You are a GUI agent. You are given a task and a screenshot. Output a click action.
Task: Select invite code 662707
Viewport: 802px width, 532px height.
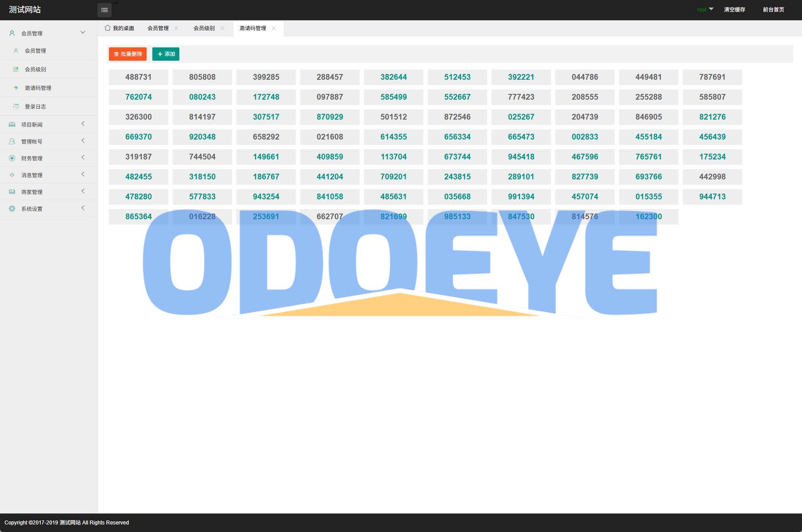click(330, 217)
